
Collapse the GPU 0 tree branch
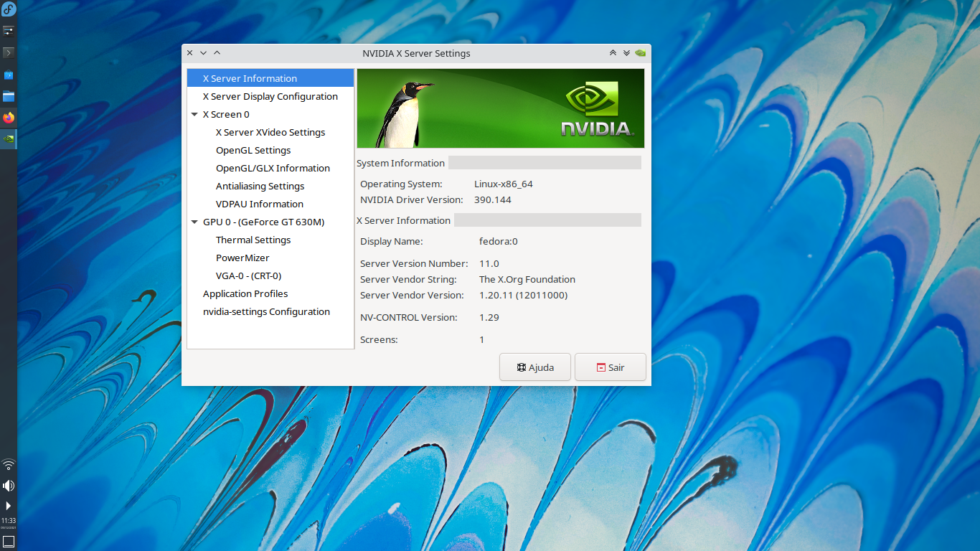[194, 222]
